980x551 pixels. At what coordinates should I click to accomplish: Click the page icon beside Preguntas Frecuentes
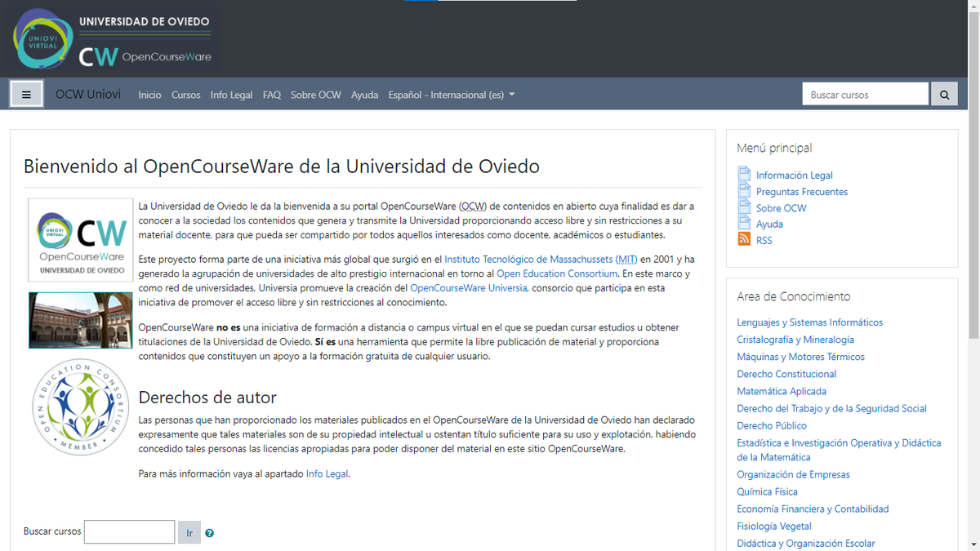744,191
